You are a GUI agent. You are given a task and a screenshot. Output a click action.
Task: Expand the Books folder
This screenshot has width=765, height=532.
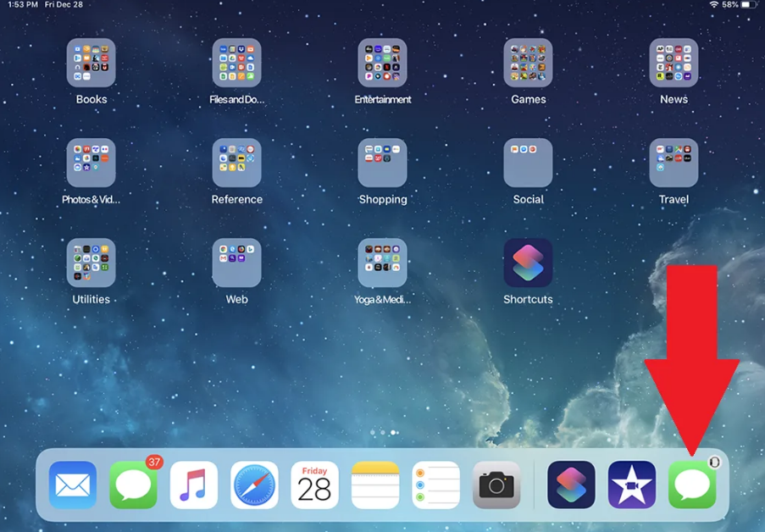[x=91, y=63]
